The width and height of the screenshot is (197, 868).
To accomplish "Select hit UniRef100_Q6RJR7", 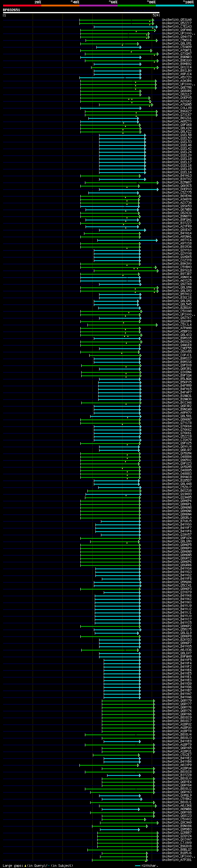I will click(177, 450).
